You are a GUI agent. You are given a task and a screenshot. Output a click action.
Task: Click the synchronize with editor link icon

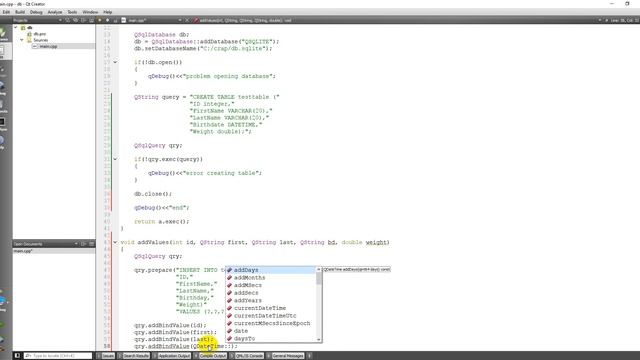(76, 20)
